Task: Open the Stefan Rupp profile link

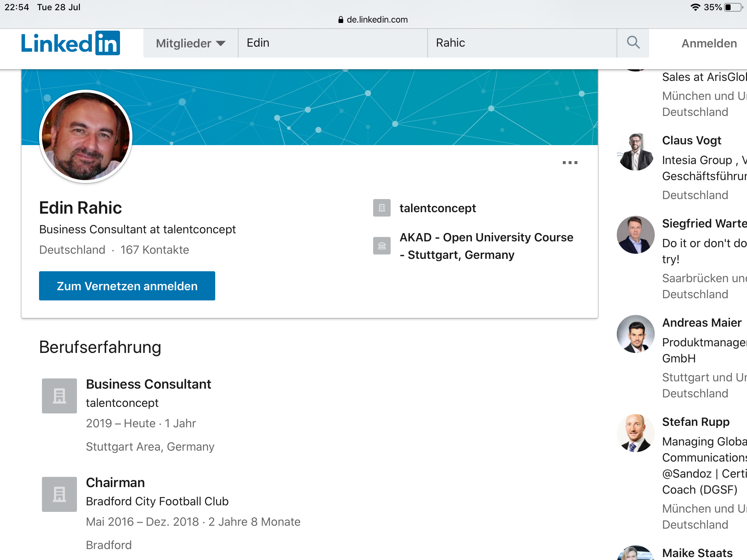Action: [x=696, y=422]
